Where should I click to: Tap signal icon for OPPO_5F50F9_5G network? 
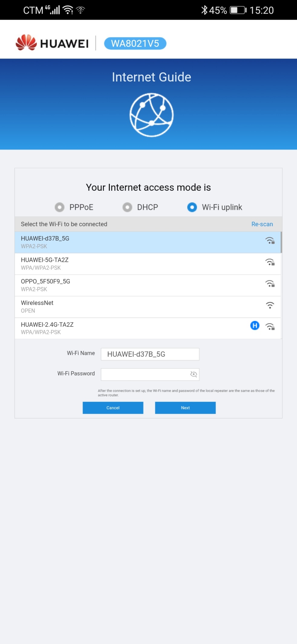[270, 284]
